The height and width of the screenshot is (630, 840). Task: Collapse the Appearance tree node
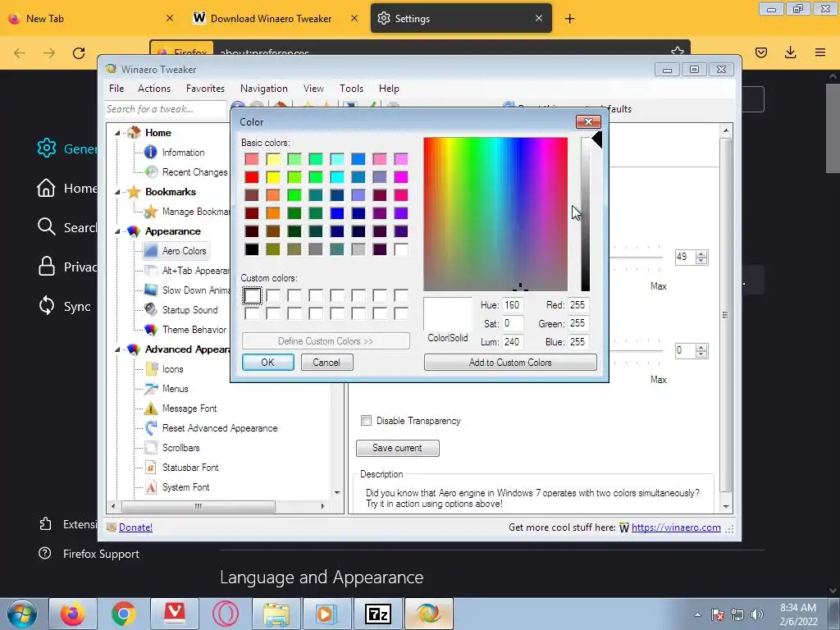coord(117,231)
